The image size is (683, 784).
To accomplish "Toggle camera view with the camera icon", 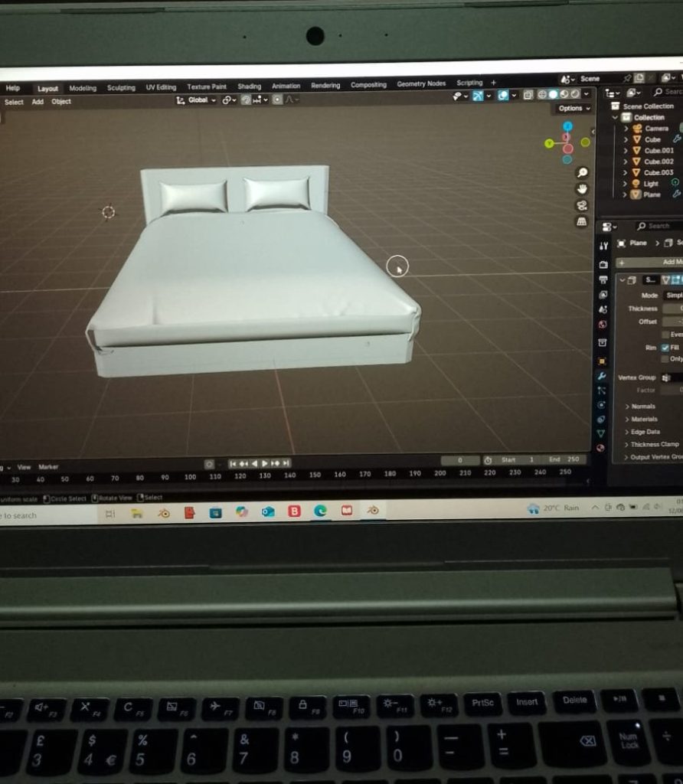I will tap(583, 205).
